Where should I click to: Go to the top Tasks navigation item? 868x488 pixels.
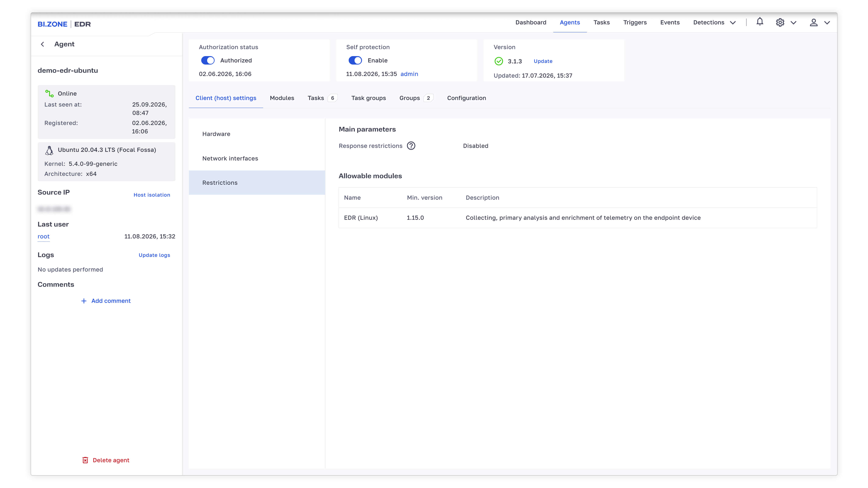601,23
